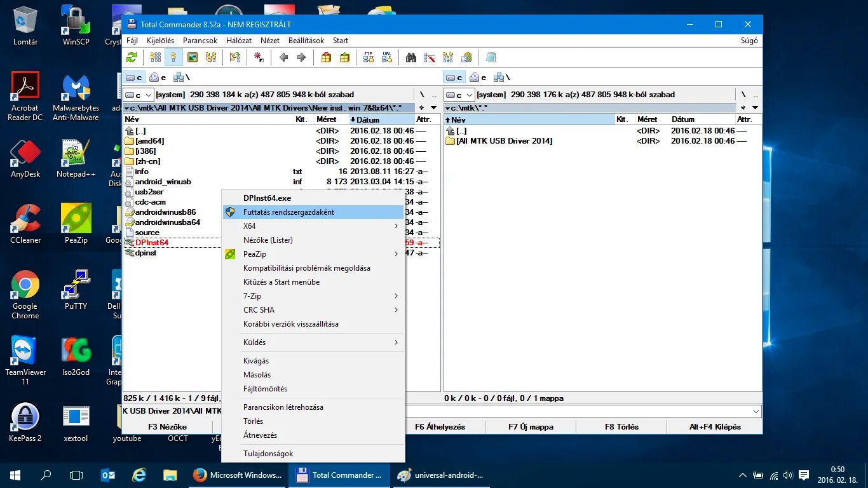The image size is (868, 488).
Task: Open the Parancsok menu
Action: tap(200, 41)
